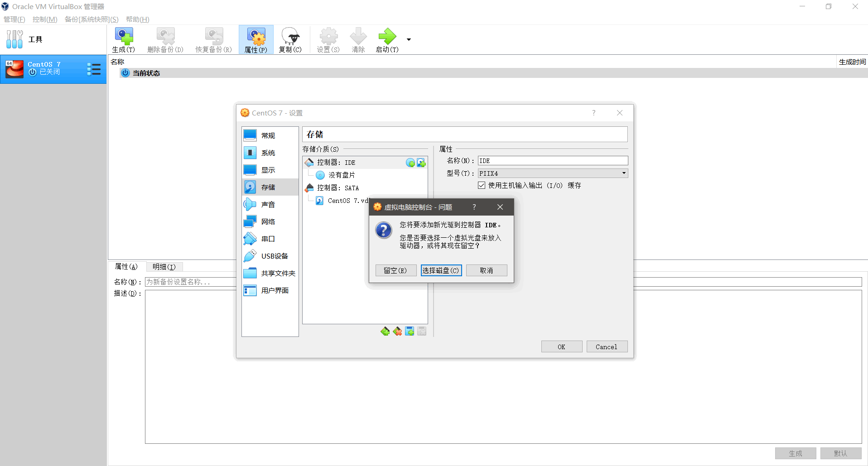Expand the dropdown arrow beside 启动(T)
The width and height of the screenshot is (868, 466).
point(409,40)
